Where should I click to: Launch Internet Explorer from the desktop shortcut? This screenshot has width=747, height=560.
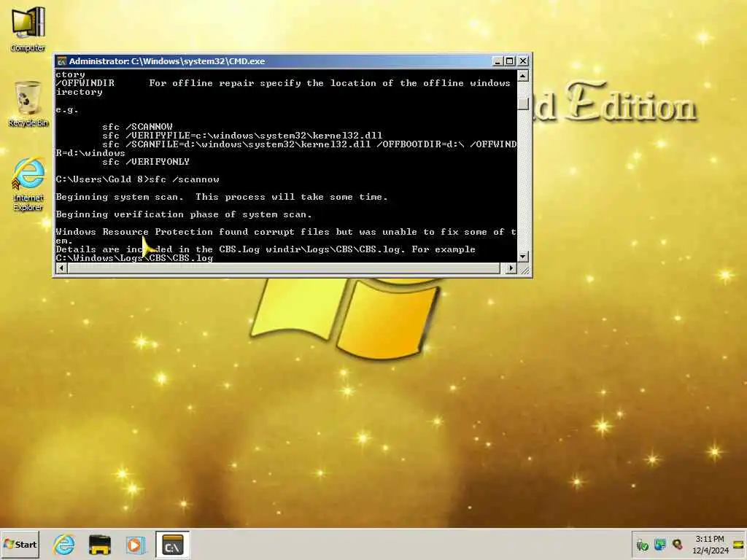pyautogui.click(x=28, y=184)
